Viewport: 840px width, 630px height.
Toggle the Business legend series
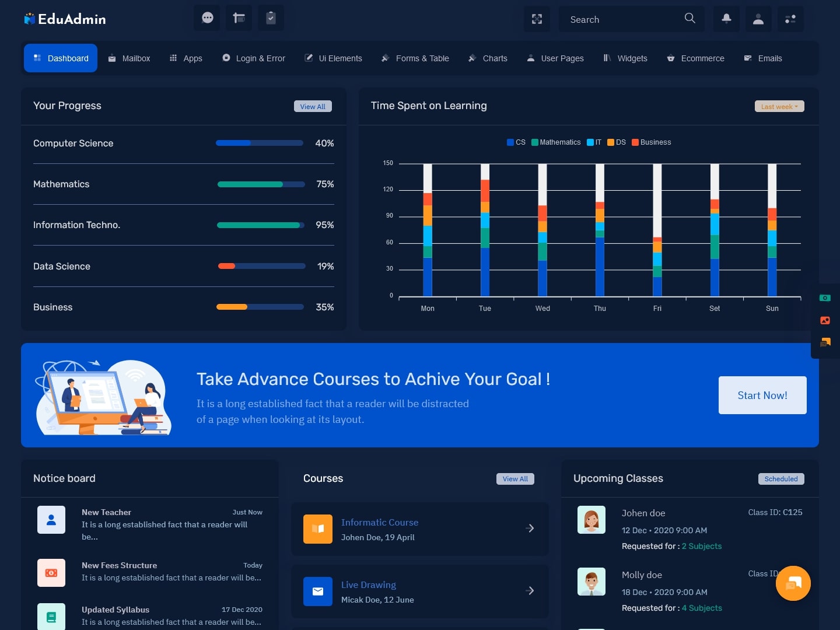(652, 142)
